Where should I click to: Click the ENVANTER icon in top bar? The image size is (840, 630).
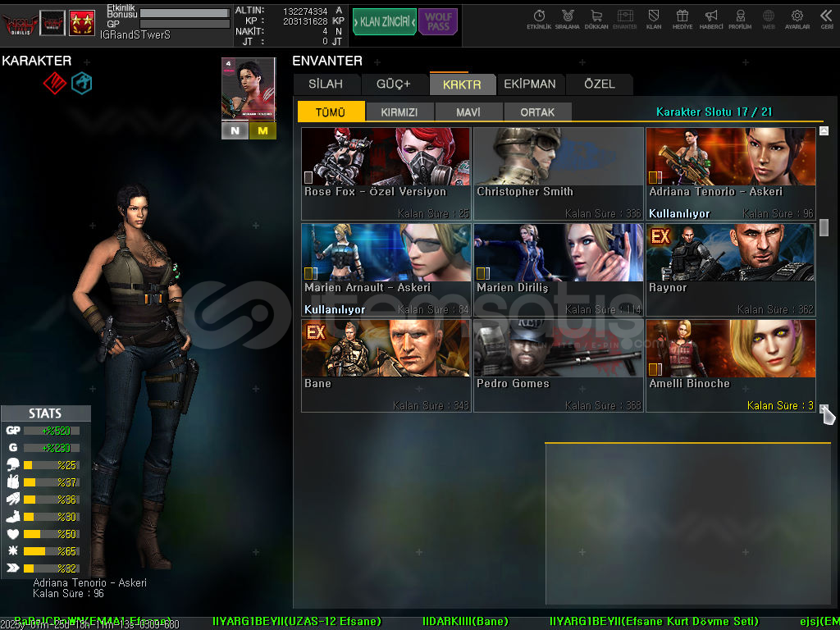click(x=624, y=20)
